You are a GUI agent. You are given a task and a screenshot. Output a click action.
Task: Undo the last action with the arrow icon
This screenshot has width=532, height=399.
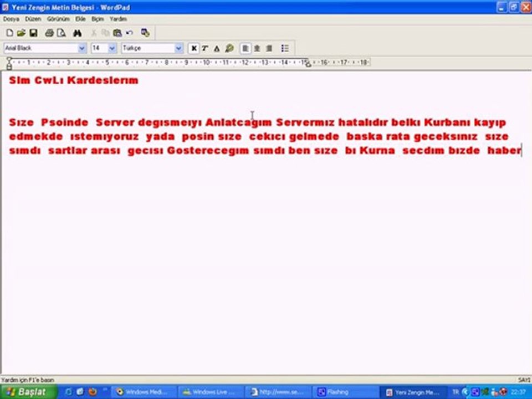click(x=129, y=33)
